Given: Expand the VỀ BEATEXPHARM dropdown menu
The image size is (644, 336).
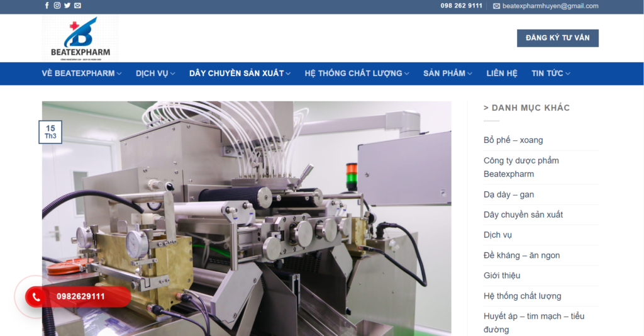Looking at the screenshot, I should (x=82, y=74).
